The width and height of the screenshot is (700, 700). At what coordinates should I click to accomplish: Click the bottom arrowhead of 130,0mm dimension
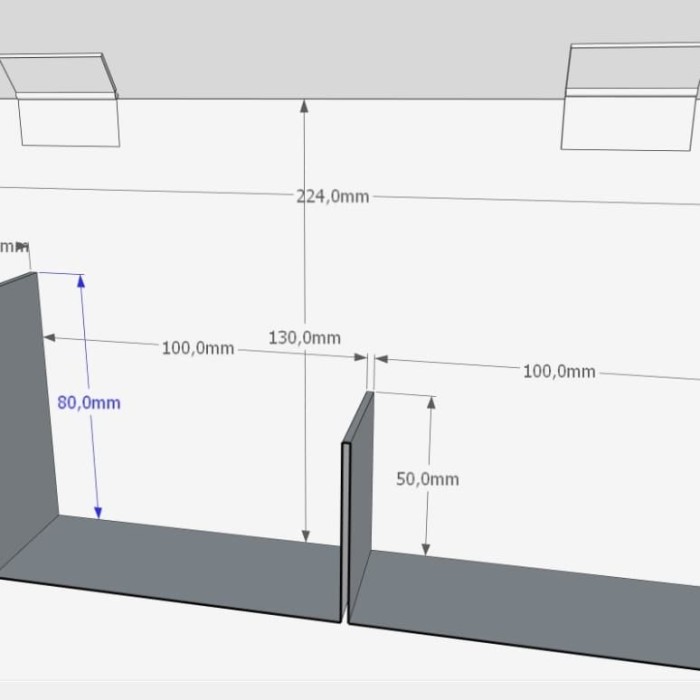click(305, 536)
